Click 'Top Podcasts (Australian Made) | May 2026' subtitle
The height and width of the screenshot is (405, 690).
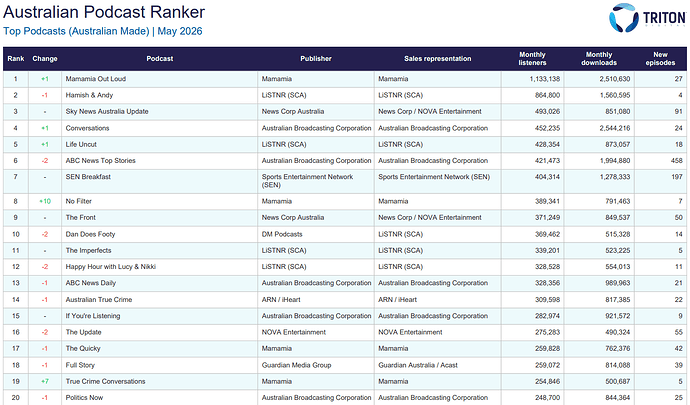[x=103, y=31]
